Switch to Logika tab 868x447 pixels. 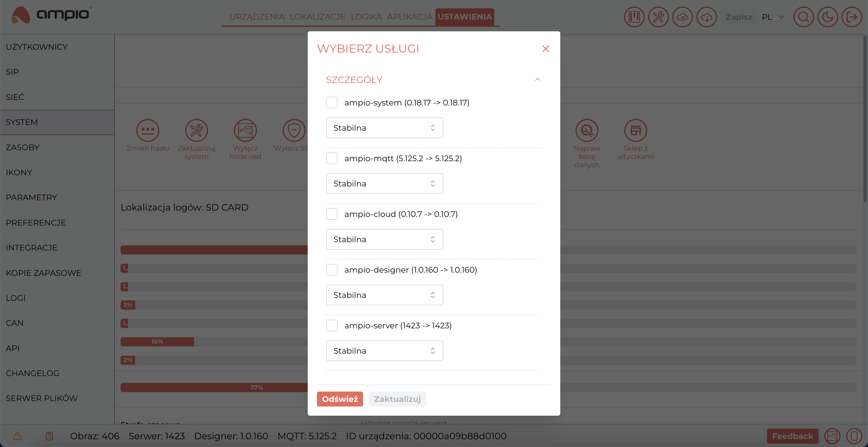366,17
